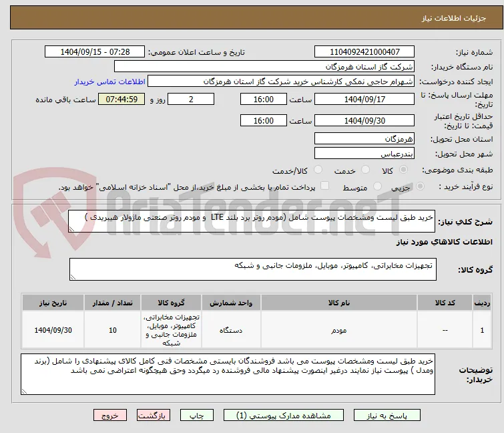The height and width of the screenshot is (433, 504).
Task: Click the پاسخ به نیاز button
Action: (x=387, y=416)
